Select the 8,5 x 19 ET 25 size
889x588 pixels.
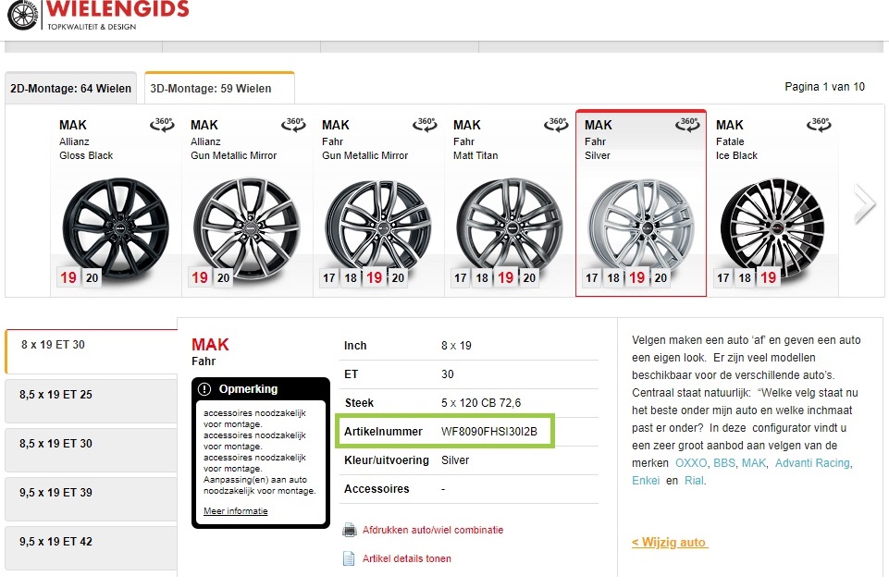[x=91, y=401]
